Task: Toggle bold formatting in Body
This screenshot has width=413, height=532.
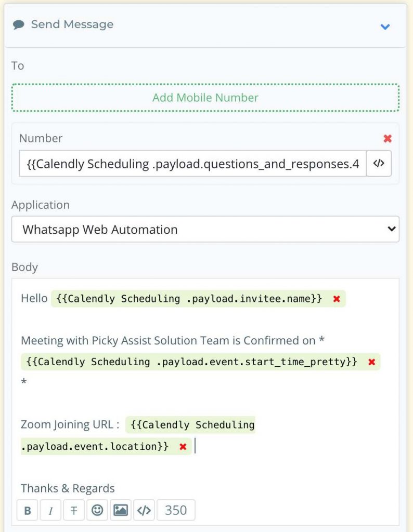Action: click(x=28, y=510)
